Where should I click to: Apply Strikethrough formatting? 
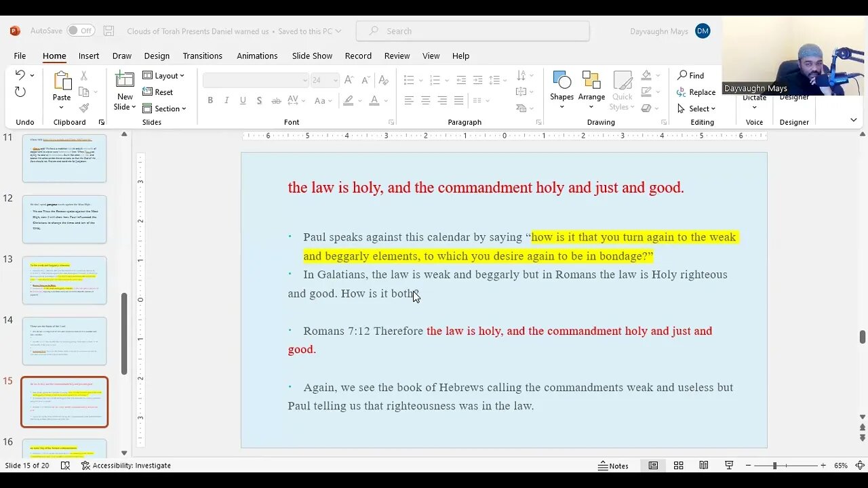pyautogui.click(x=276, y=100)
